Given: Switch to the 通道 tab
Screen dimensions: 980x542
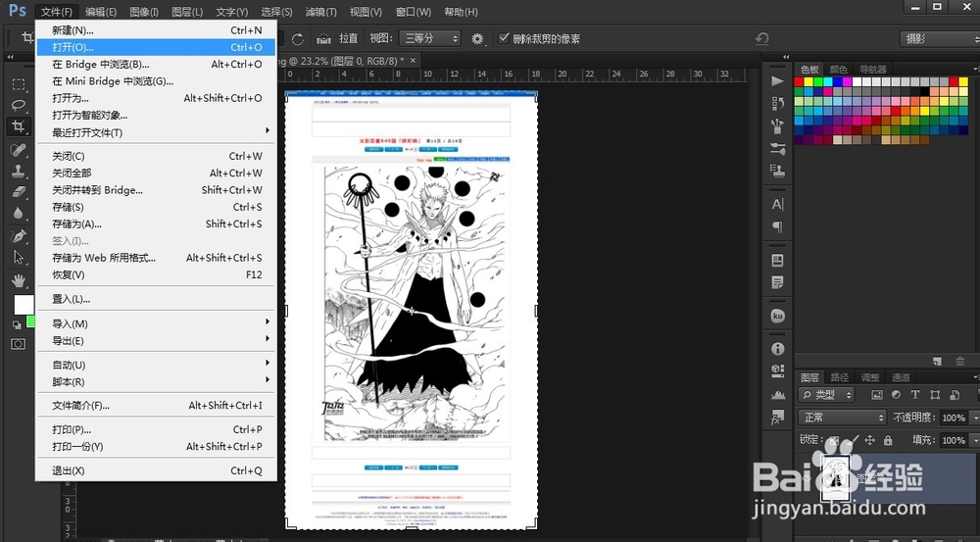Looking at the screenshot, I should point(901,377).
